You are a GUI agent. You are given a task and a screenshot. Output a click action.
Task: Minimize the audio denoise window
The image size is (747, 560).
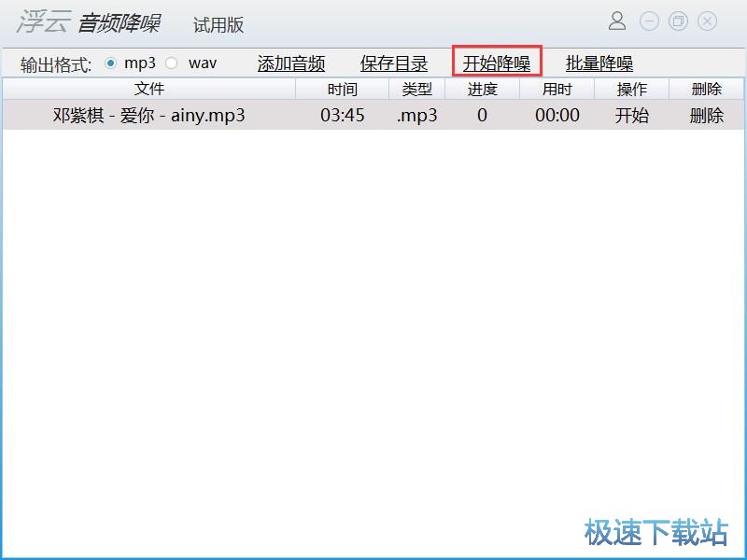649,21
